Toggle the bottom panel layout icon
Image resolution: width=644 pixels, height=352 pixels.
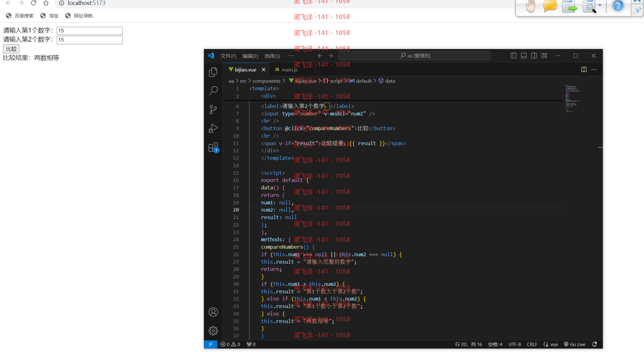[x=524, y=56]
